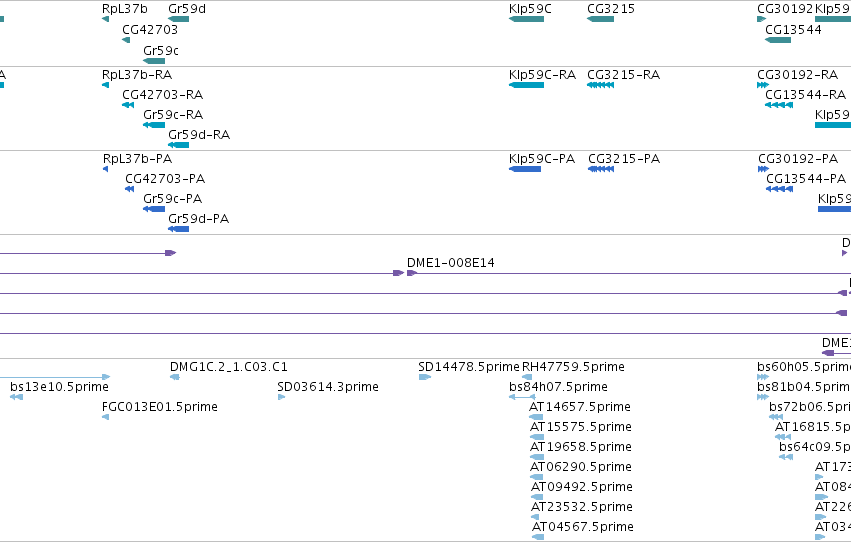Image resolution: width=851 pixels, height=542 pixels.
Task: Select EST AT09492.5prime
Action: (x=537, y=497)
